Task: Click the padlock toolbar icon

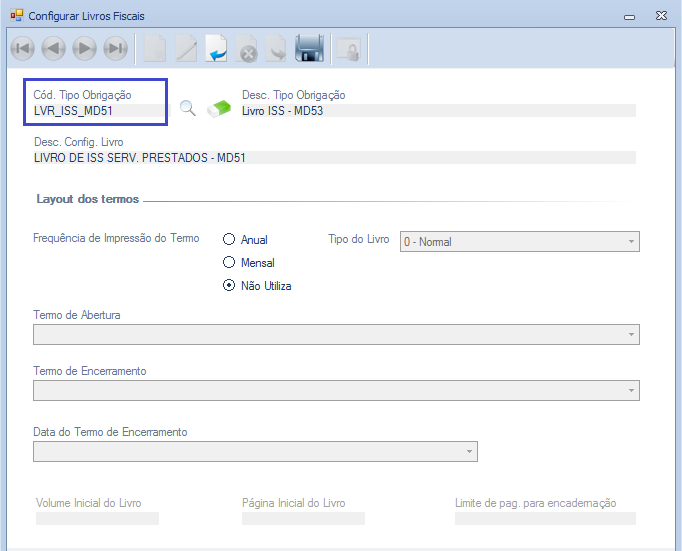Action: click(349, 49)
